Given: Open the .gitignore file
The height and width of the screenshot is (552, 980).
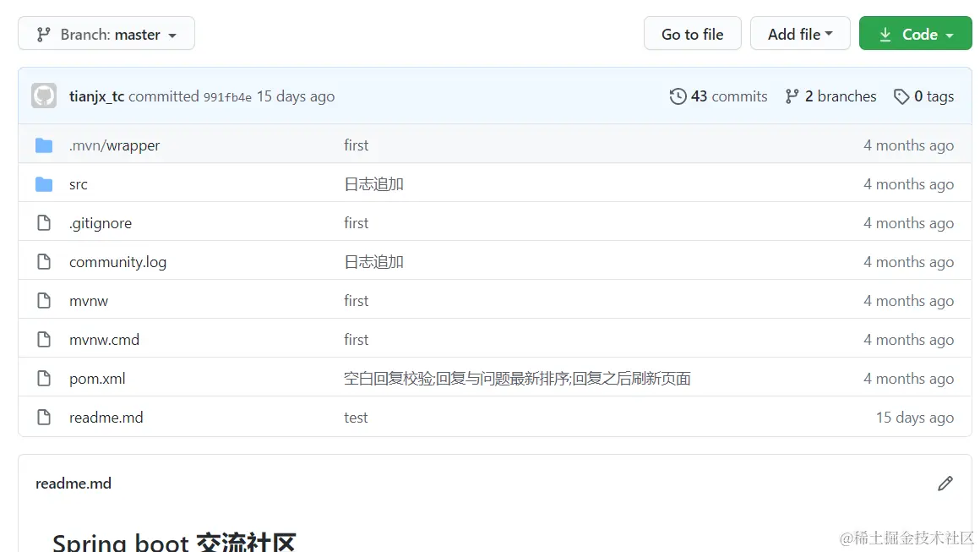Looking at the screenshot, I should [x=101, y=223].
